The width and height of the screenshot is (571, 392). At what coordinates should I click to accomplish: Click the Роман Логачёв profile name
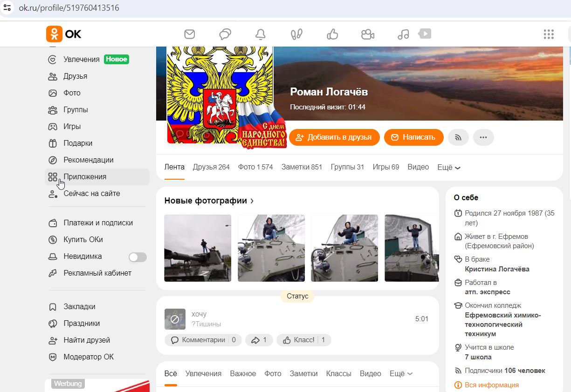click(329, 92)
